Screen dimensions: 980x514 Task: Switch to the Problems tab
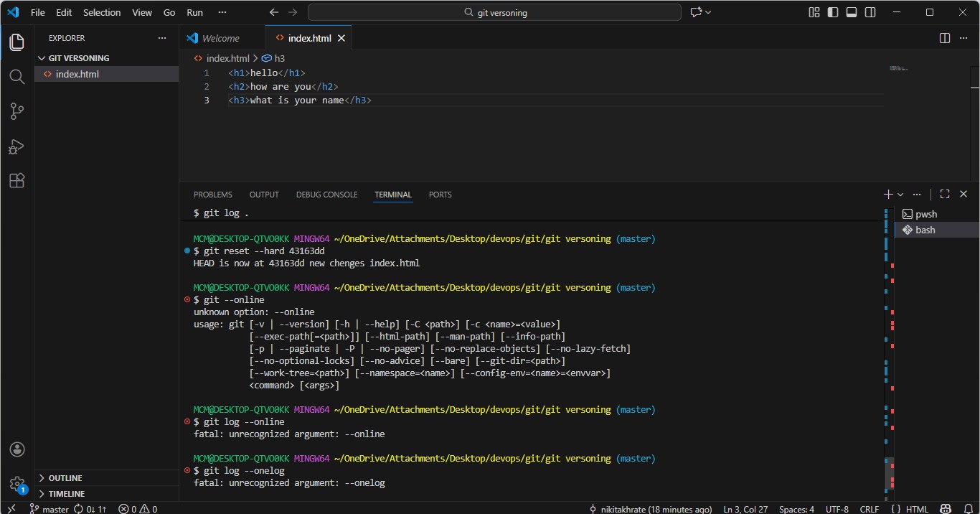(x=212, y=195)
